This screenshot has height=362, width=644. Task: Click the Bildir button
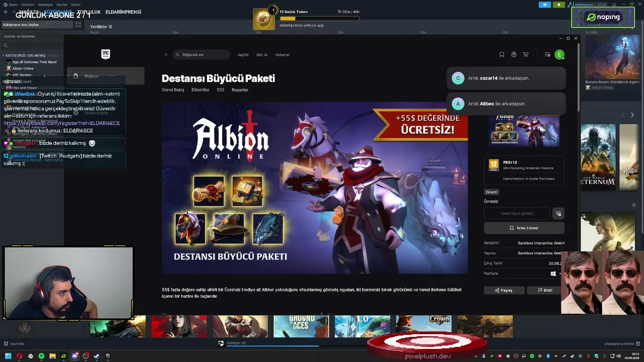(545, 290)
